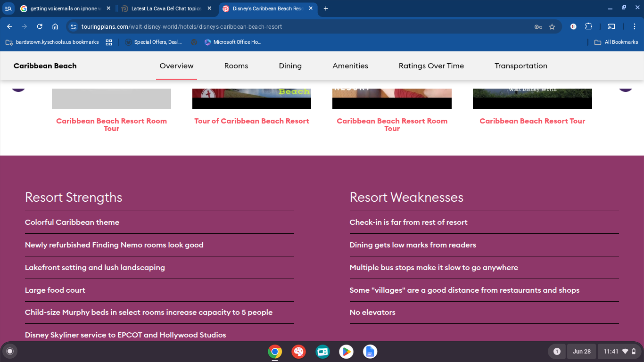Open the Jun 28 calendar date
This screenshot has height=362, width=644.
pyautogui.click(x=581, y=351)
